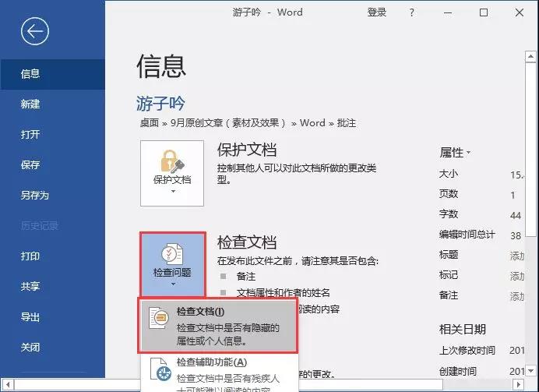Open the 共享 sidebar option

coord(30,287)
